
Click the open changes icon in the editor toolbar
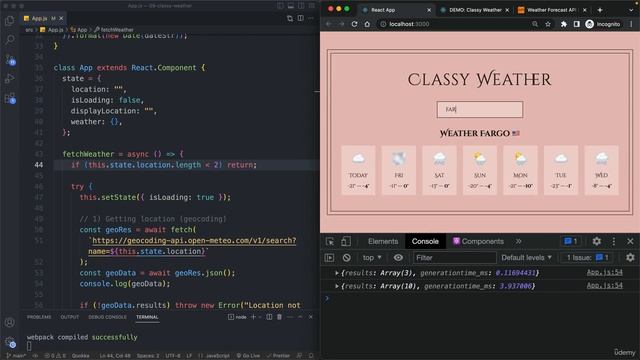(290, 18)
